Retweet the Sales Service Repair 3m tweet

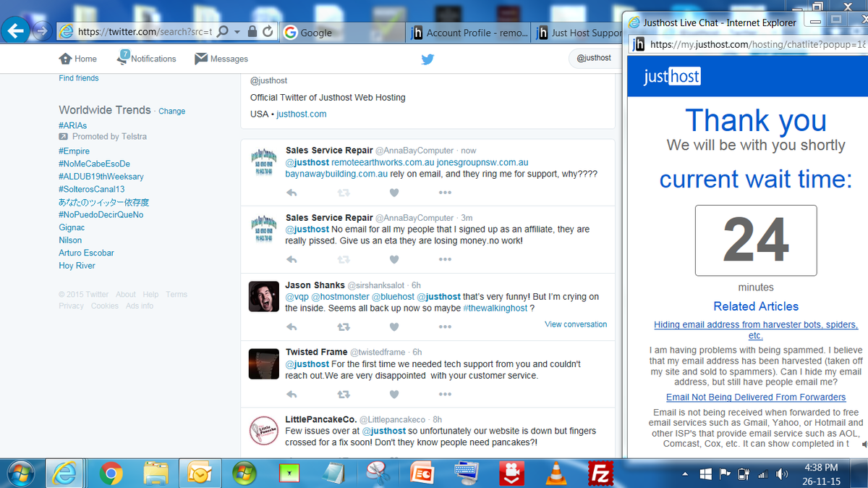344,259
